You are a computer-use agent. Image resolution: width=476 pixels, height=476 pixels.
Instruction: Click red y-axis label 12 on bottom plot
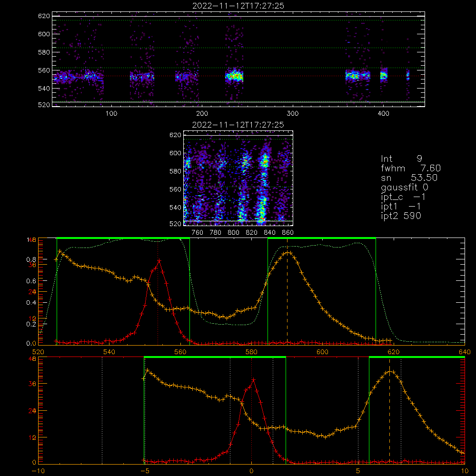pyautogui.click(x=32, y=438)
